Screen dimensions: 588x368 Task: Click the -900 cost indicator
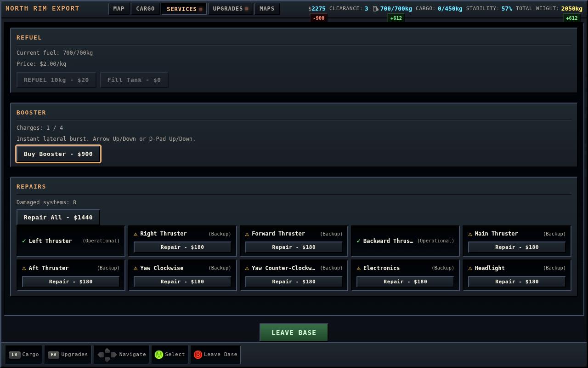[319, 18]
